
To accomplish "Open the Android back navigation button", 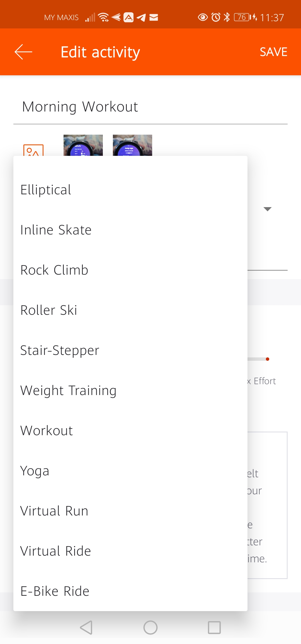I will [86, 628].
